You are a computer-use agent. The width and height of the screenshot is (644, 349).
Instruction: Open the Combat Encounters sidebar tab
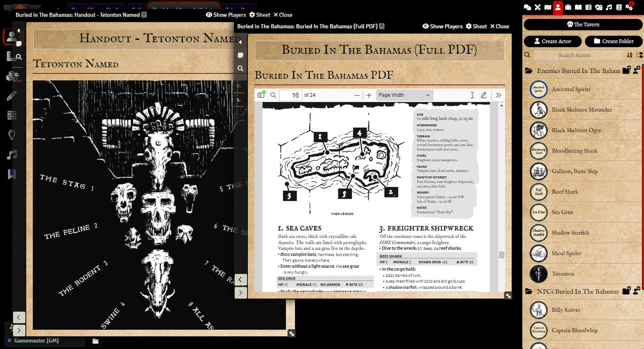(537, 7)
